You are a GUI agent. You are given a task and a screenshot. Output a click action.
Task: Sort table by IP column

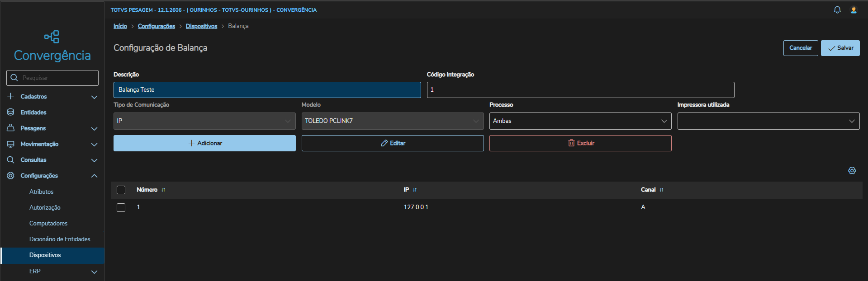(x=415, y=190)
